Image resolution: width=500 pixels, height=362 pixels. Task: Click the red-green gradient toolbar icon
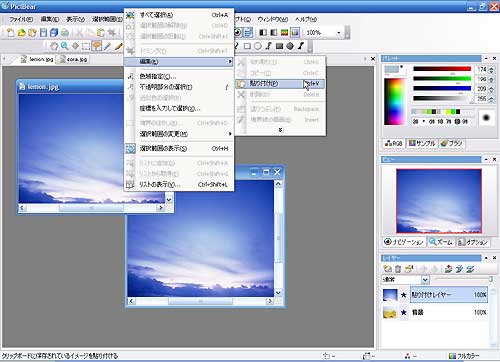point(284,32)
